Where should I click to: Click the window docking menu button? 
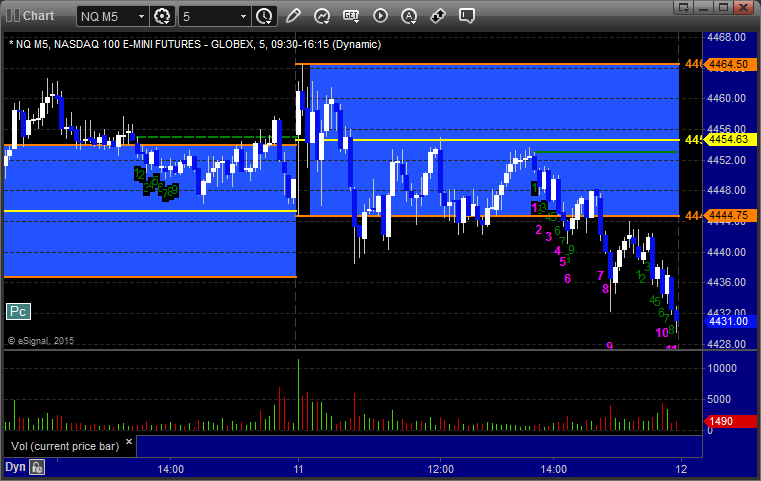[684, 7]
